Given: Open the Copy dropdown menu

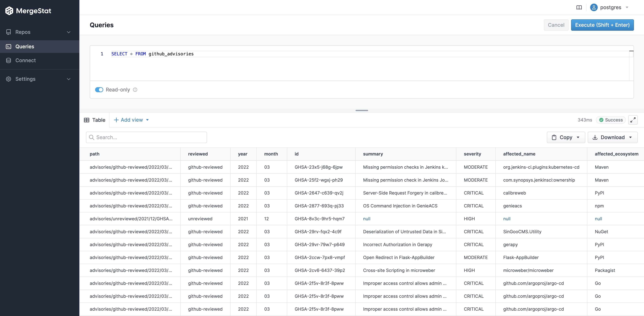Looking at the screenshot, I should (x=566, y=137).
